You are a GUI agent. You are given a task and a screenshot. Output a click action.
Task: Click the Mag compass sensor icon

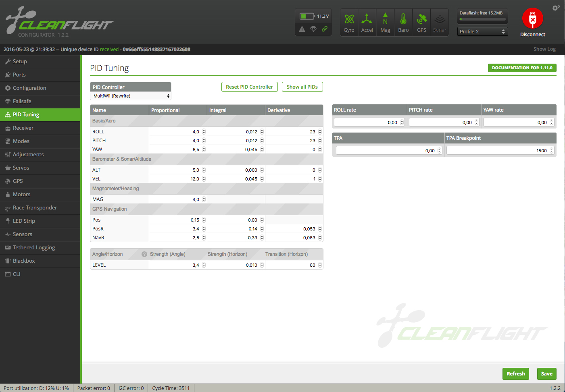pyautogui.click(x=385, y=19)
